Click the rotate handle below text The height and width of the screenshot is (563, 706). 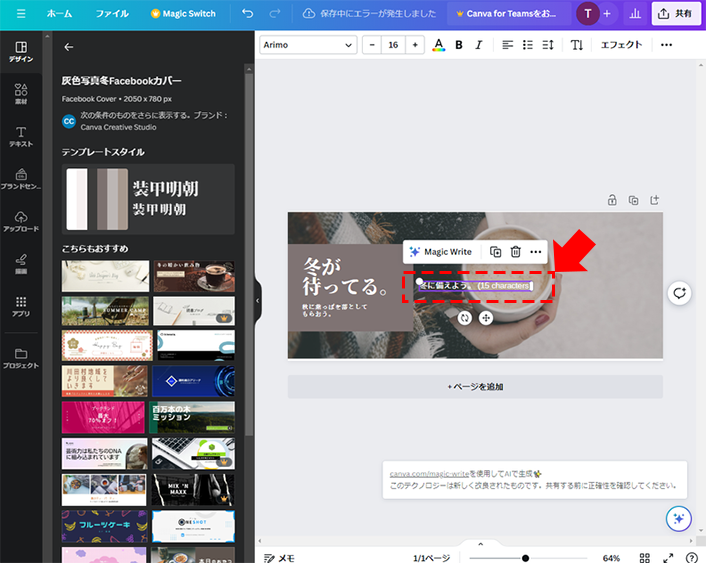pyautogui.click(x=465, y=318)
